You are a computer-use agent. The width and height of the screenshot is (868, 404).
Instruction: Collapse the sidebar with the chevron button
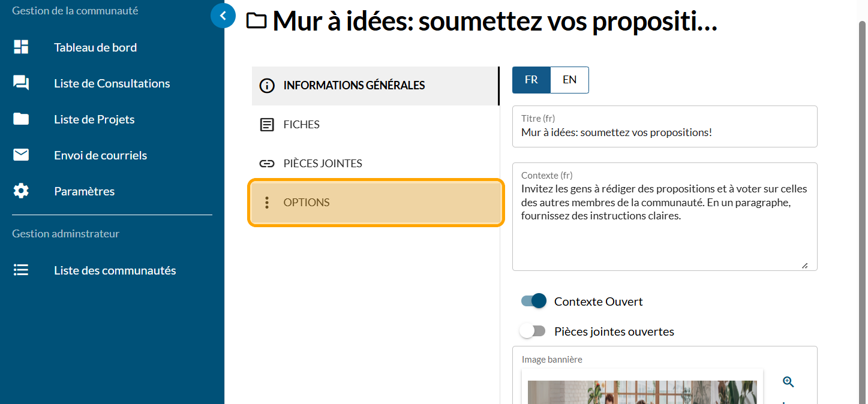coord(223,16)
